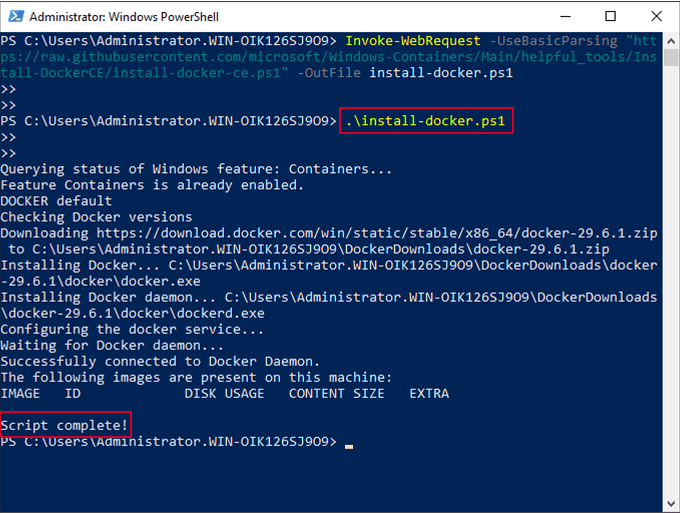Screen dimensions: 680x513
Task: Click the scrollbar up arrow
Action: click(671, 41)
